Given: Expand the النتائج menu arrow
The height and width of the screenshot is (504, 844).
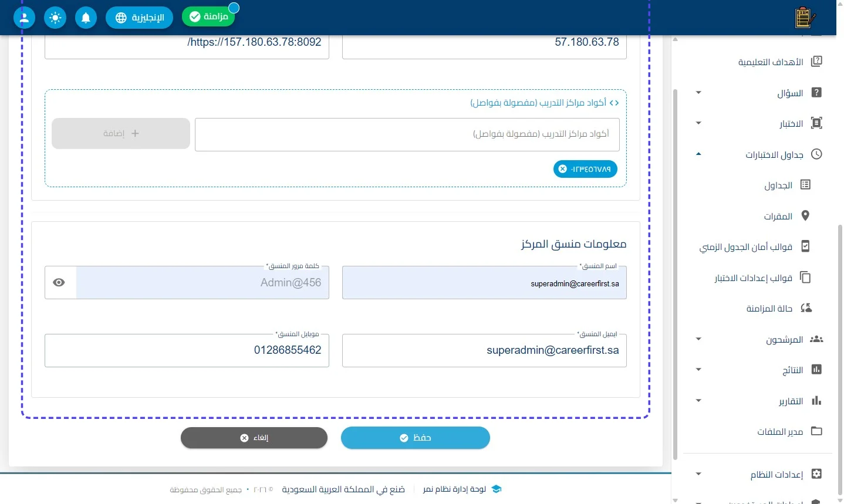Looking at the screenshot, I should (x=698, y=370).
